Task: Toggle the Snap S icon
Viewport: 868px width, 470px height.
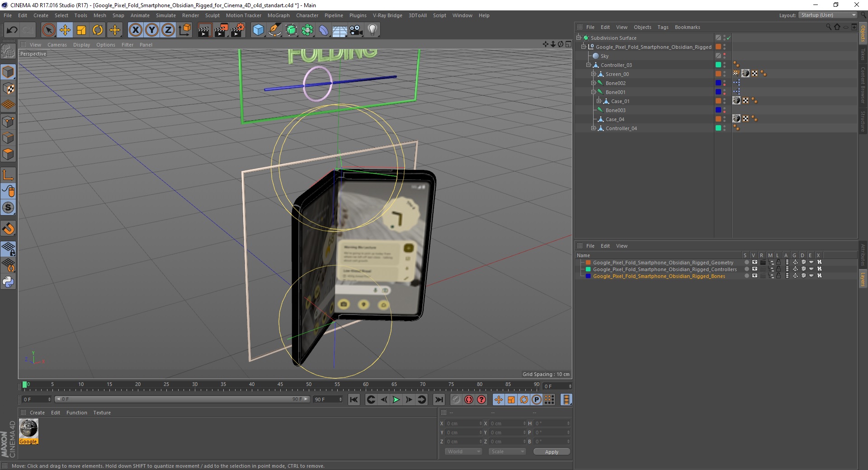Action: [8, 207]
